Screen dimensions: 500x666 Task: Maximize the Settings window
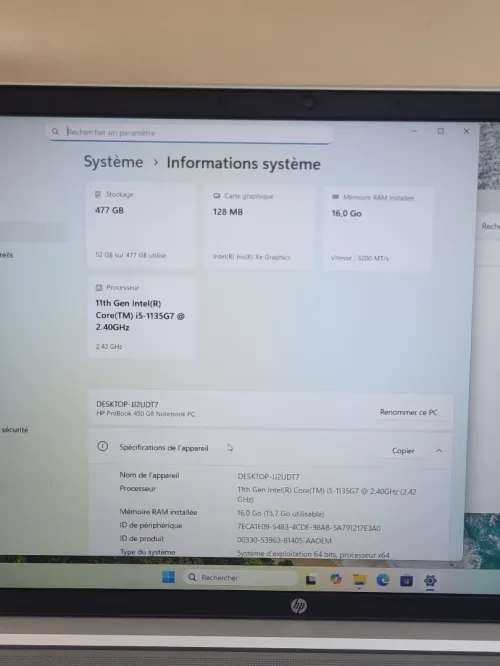coord(441,131)
